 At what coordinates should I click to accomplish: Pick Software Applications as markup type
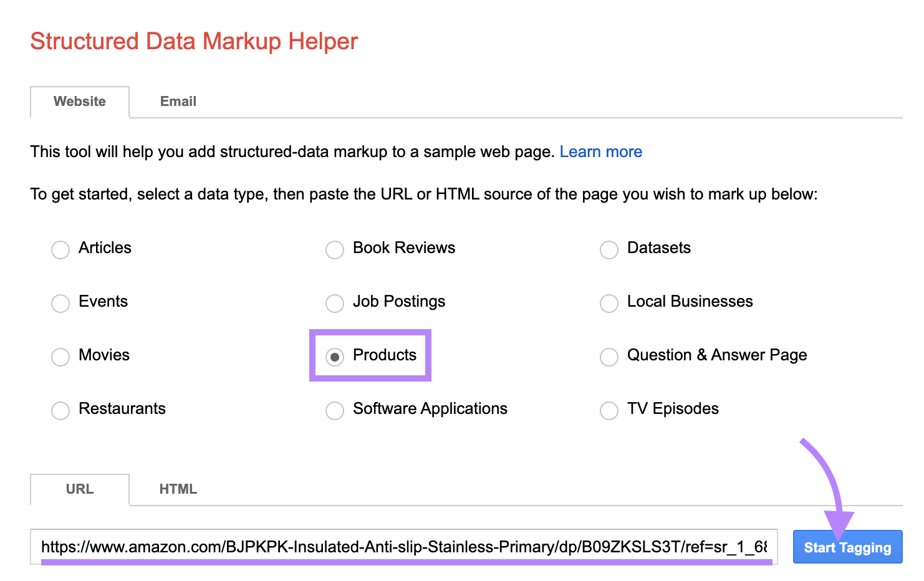pyautogui.click(x=334, y=411)
